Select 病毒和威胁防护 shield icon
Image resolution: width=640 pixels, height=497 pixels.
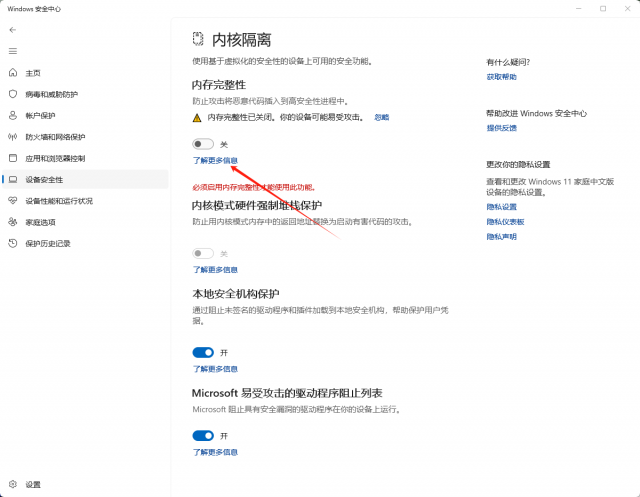click(x=13, y=94)
